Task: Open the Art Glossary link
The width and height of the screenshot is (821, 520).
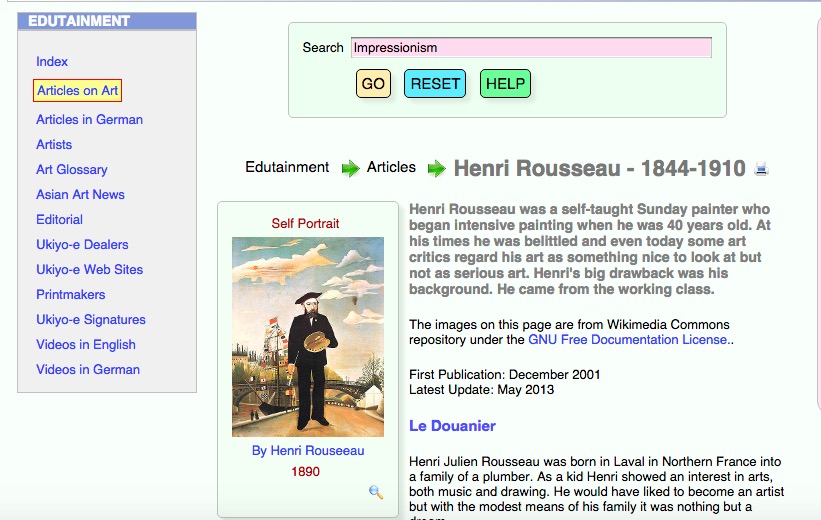Action: [72, 170]
